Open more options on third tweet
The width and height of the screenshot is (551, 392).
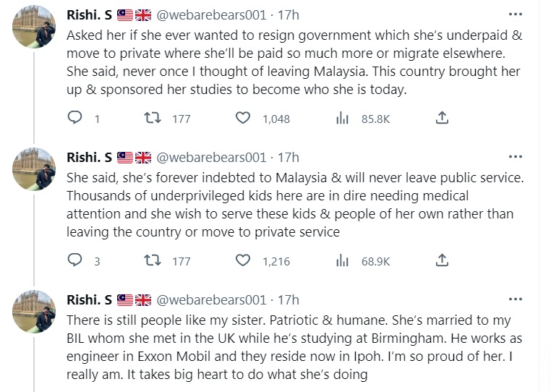pyautogui.click(x=515, y=299)
